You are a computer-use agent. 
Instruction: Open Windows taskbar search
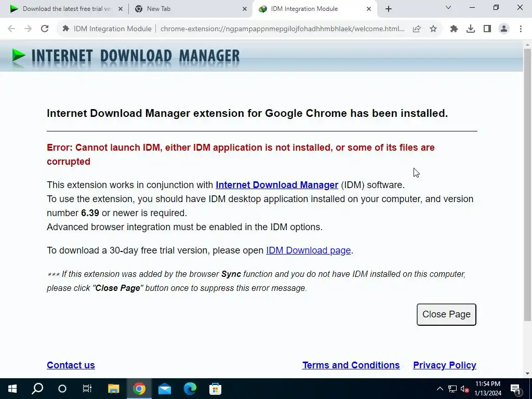tap(37, 389)
